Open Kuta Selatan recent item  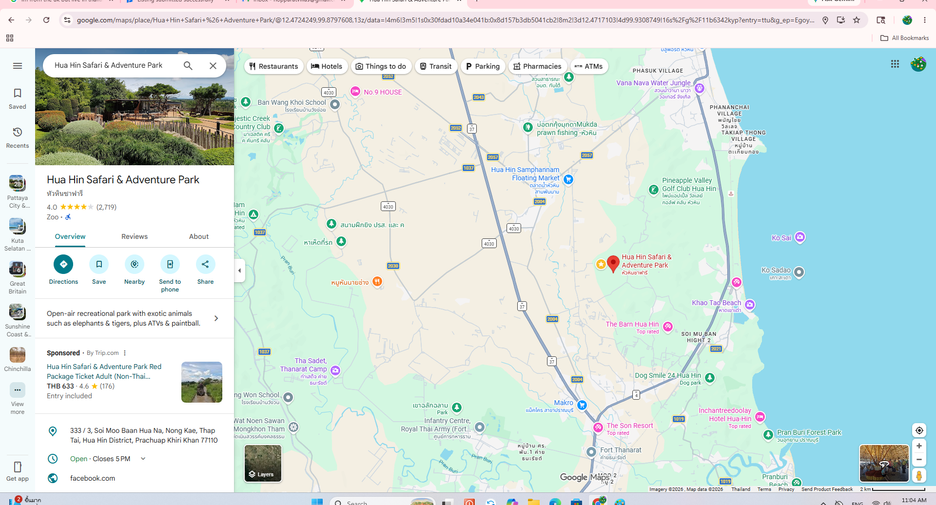tap(17, 235)
